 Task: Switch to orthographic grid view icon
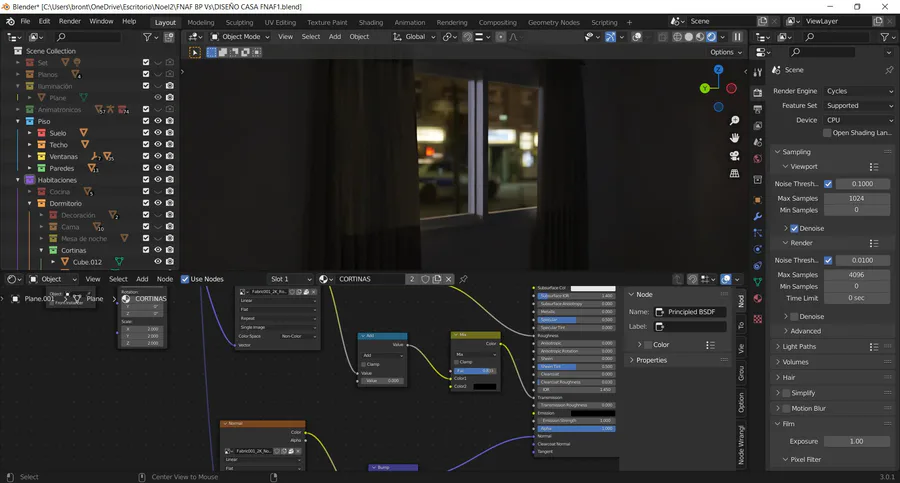pyautogui.click(x=735, y=173)
